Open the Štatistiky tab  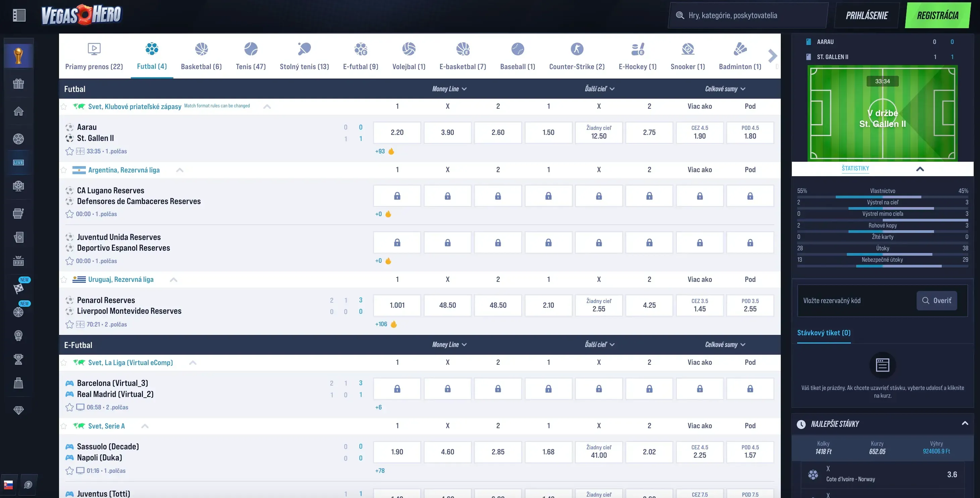(855, 168)
